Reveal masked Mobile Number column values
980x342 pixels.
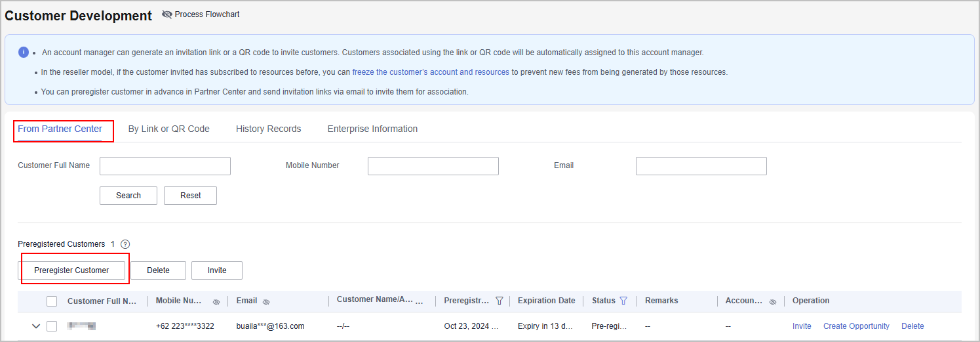coord(216,302)
